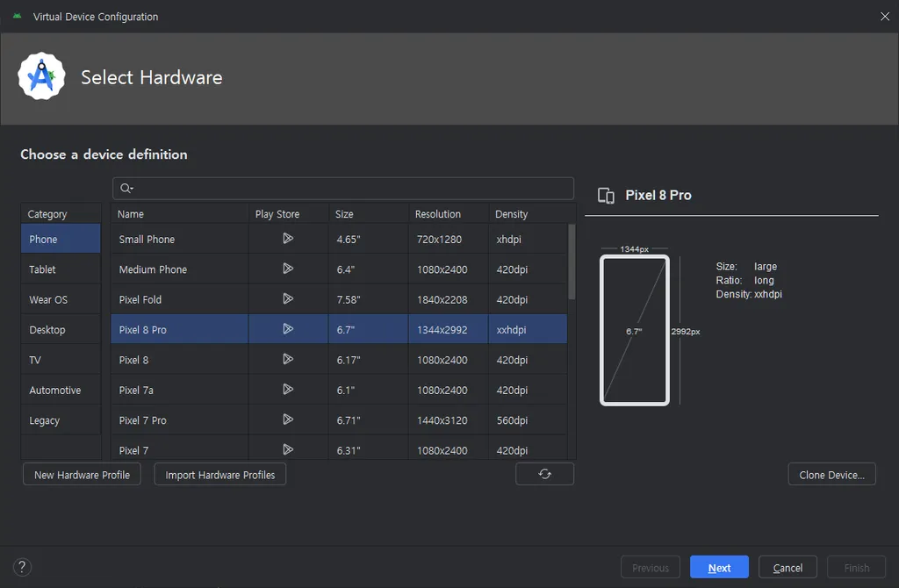Click the disabled Previous button
This screenshot has width=899, height=588.
click(x=651, y=567)
